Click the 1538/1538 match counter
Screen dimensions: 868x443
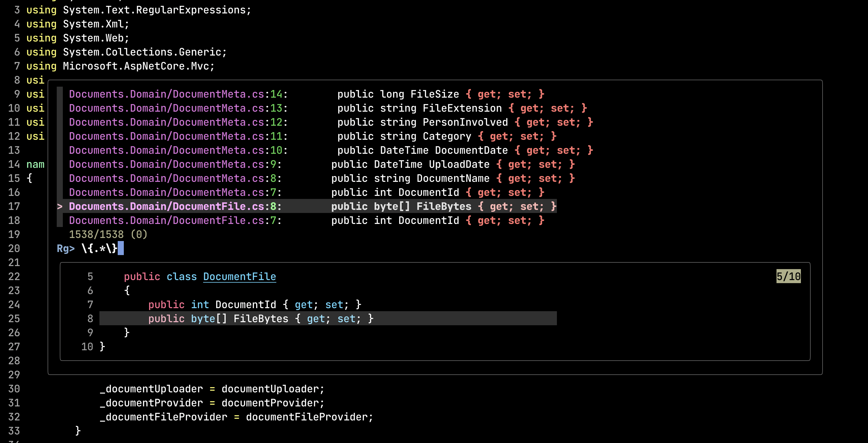tap(108, 234)
